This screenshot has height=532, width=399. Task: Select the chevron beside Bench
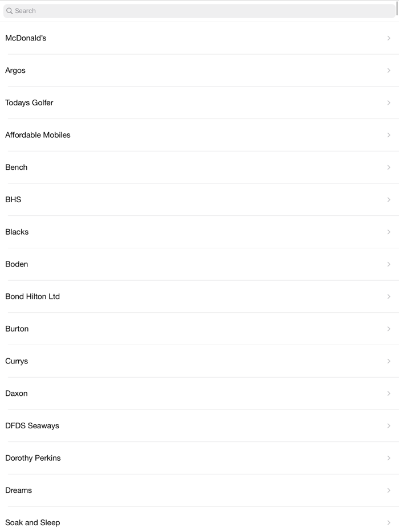(389, 167)
